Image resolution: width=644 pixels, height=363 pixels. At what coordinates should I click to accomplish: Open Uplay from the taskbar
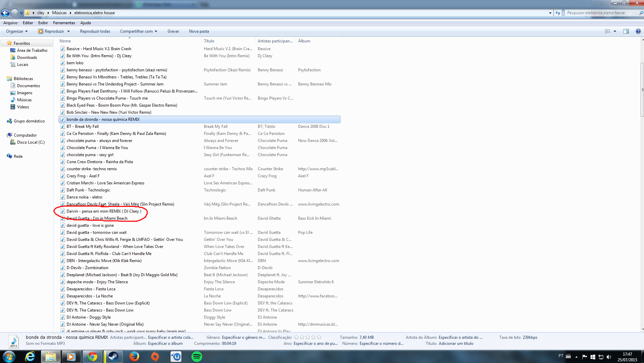pyautogui.click(x=176, y=357)
